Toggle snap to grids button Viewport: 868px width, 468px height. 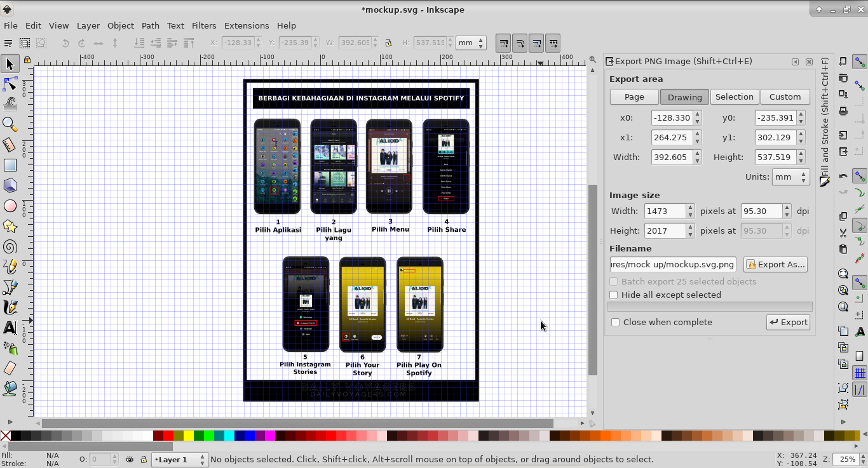[860, 373]
